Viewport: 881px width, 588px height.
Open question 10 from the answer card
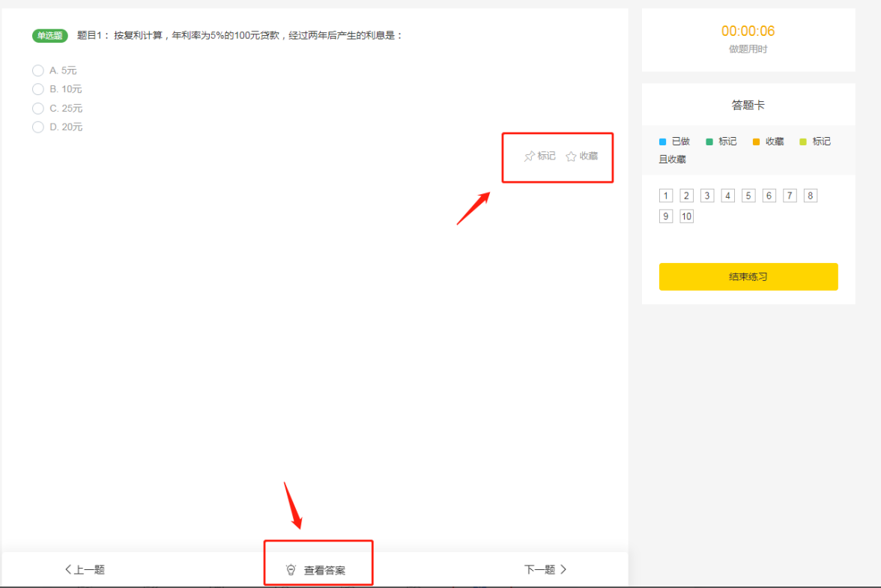coord(686,217)
